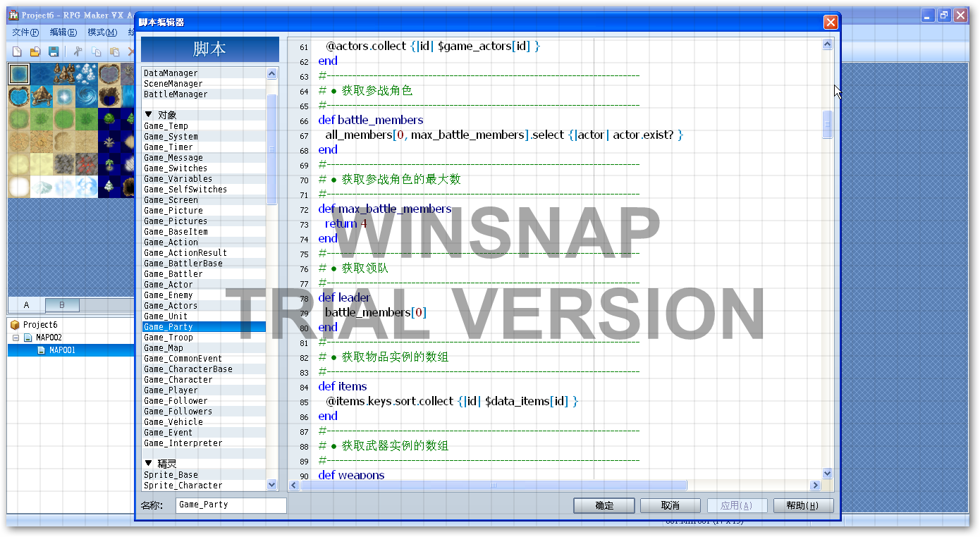
Task: Select the snow-covered pine tree tile
Action: click(x=109, y=187)
